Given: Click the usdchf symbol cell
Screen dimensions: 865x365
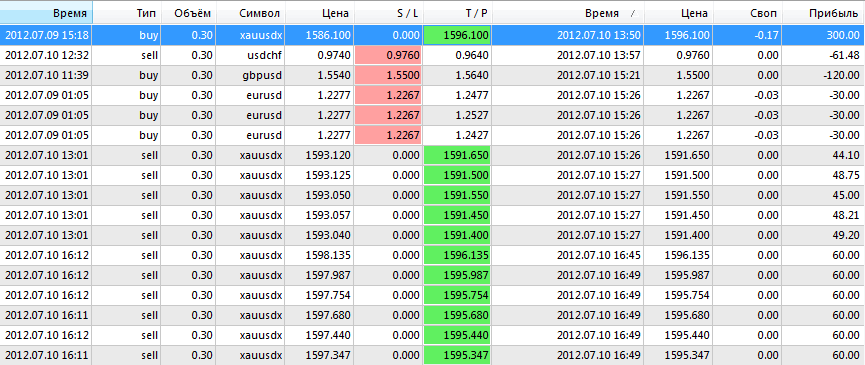Looking at the screenshot, I should [265, 56].
